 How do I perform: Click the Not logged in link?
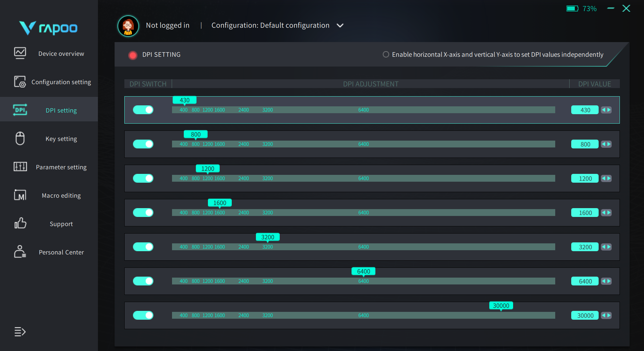[167, 25]
